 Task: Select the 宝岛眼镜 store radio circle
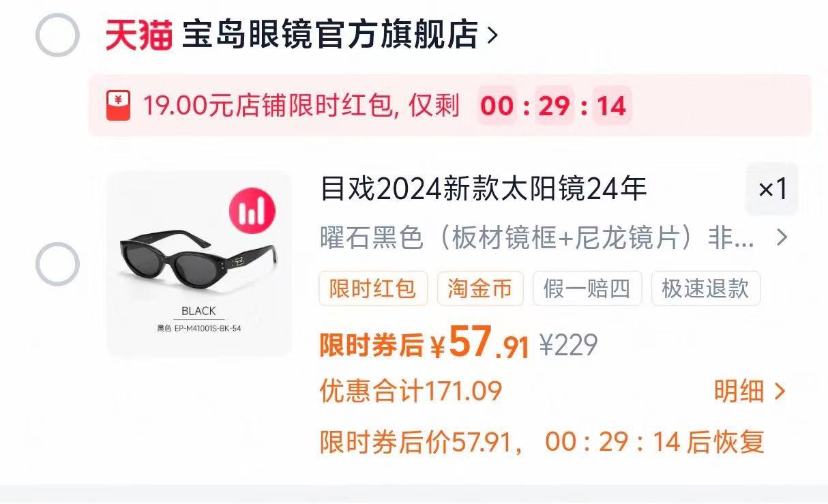(58, 35)
